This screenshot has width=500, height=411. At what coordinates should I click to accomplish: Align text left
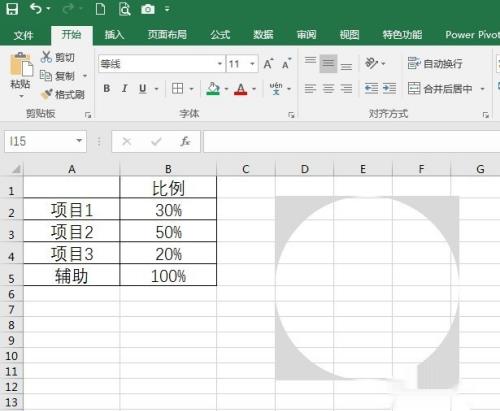tap(310, 89)
